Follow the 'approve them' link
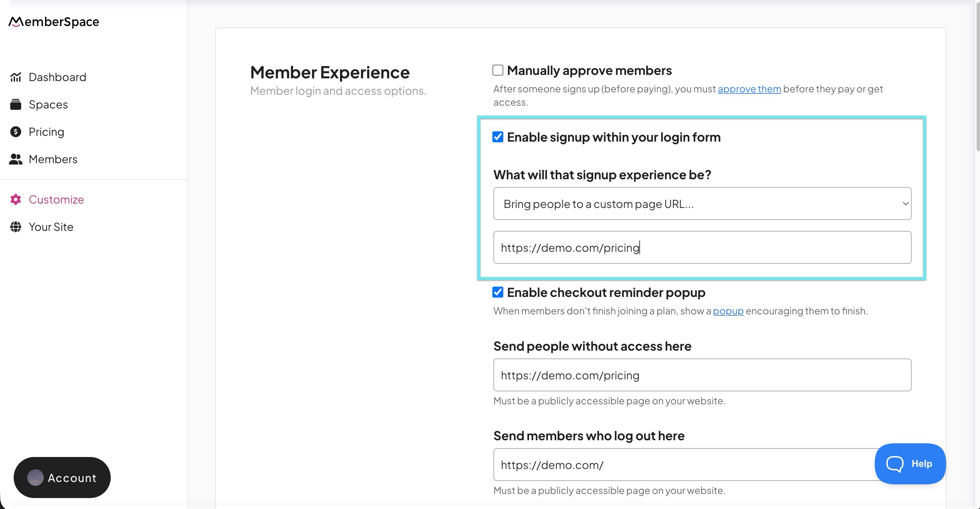 [749, 89]
